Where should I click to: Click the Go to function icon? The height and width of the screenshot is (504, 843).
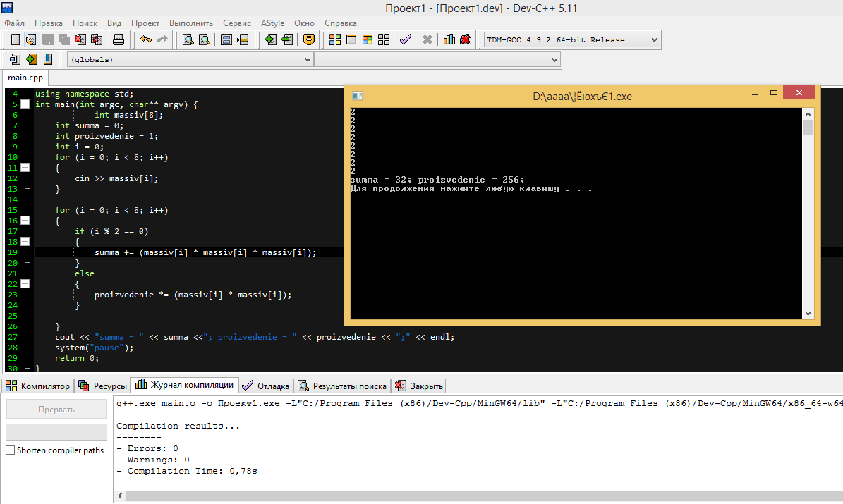[226, 39]
